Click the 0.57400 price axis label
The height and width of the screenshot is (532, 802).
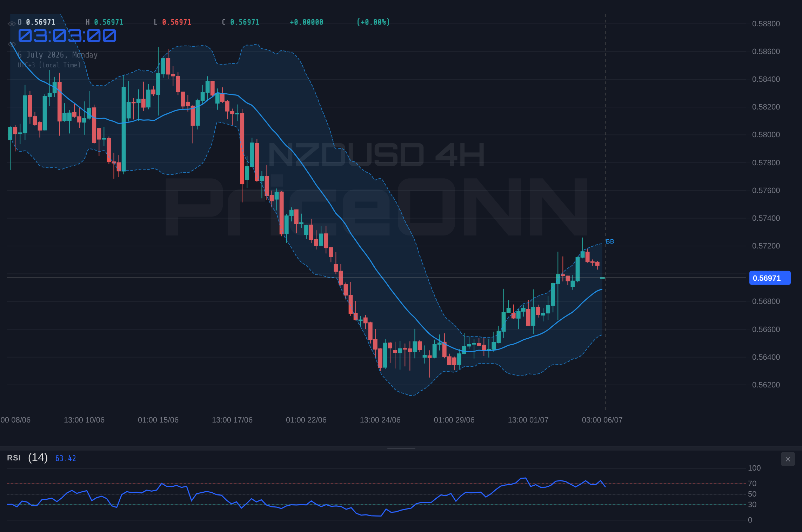click(x=766, y=218)
